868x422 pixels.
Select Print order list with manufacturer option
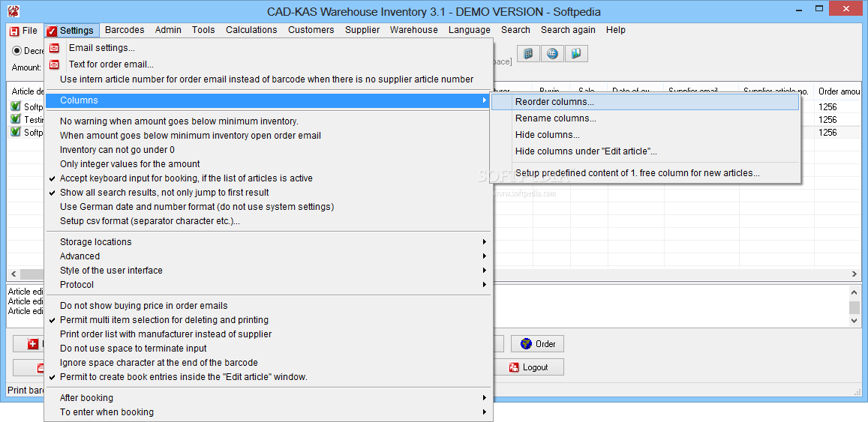(x=268, y=334)
